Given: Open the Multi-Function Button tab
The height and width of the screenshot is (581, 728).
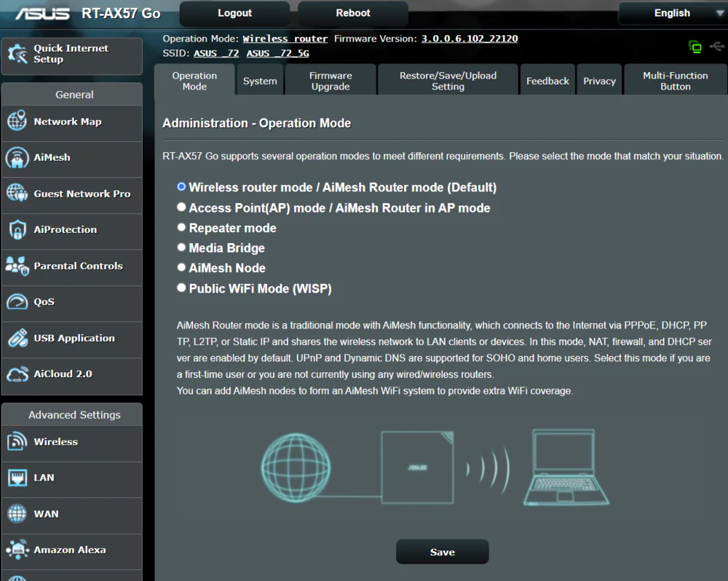Looking at the screenshot, I should click(676, 81).
